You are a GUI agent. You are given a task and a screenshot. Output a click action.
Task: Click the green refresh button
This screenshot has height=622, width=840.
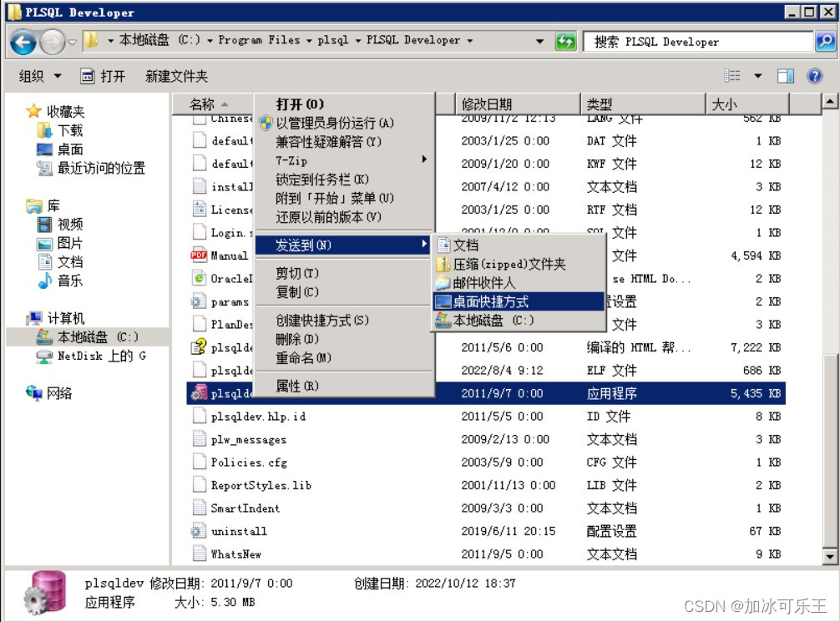[566, 41]
